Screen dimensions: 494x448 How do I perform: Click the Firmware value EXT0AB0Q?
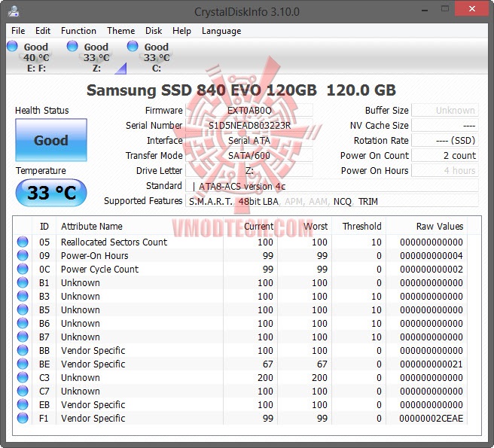[249, 111]
